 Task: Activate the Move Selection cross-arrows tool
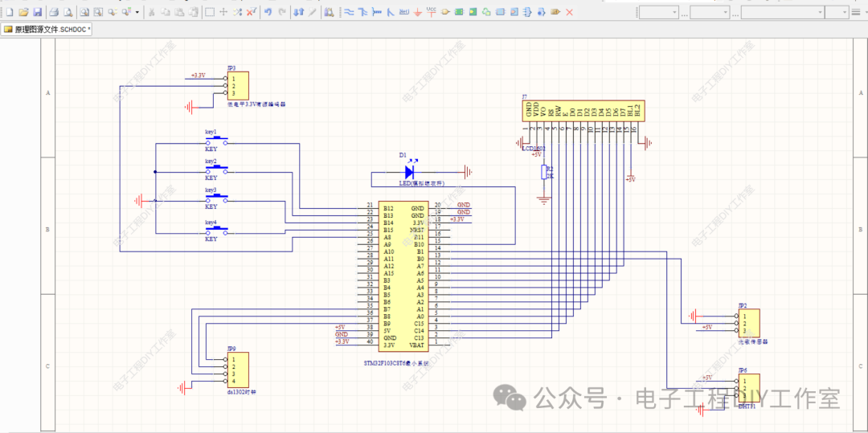(223, 11)
